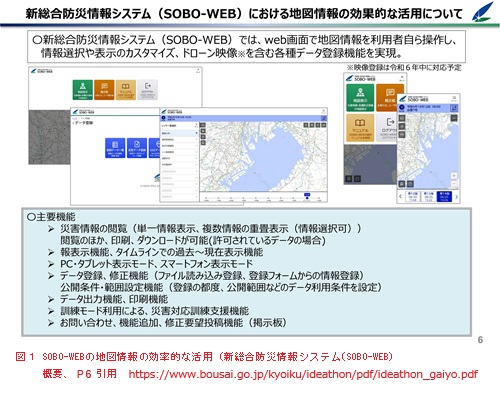Open the yellow manual book tile in desktop menu
Image resolution: width=500 pixels, height=409 pixels.
(126, 89)
